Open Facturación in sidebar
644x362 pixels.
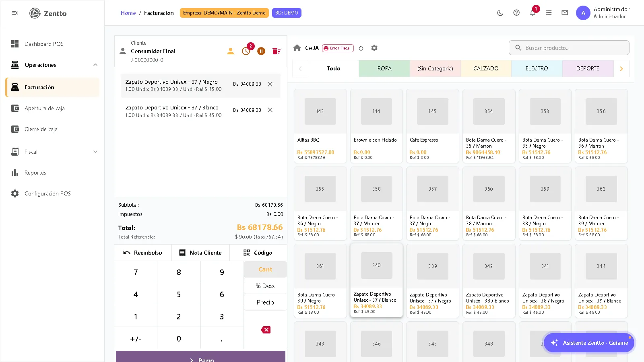52,87
